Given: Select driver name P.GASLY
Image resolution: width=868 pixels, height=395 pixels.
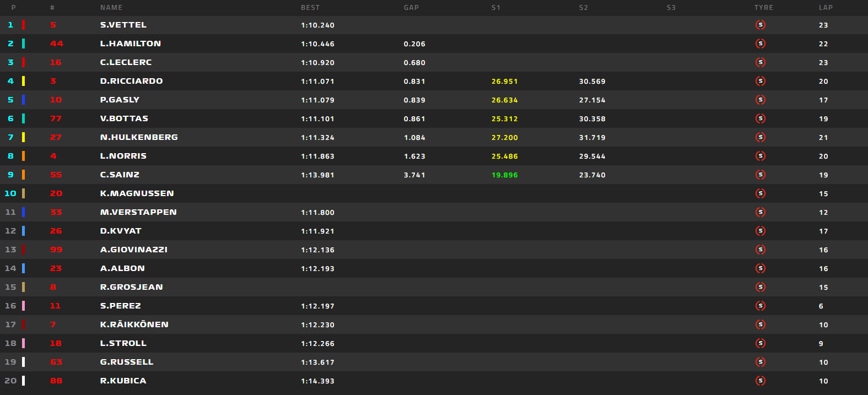Looking at the screenshot, I should coord(120,100).
